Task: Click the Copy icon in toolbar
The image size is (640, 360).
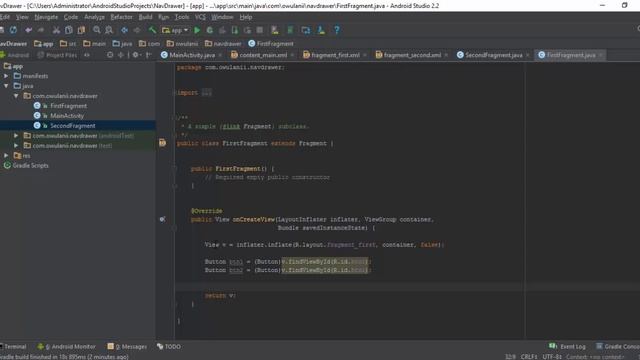Action: tap(69, 30)
